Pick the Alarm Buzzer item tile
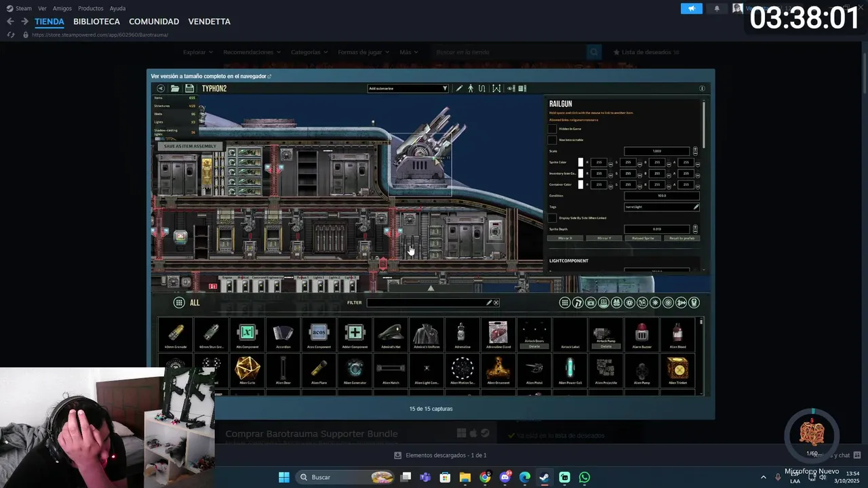 coord(642,335)
